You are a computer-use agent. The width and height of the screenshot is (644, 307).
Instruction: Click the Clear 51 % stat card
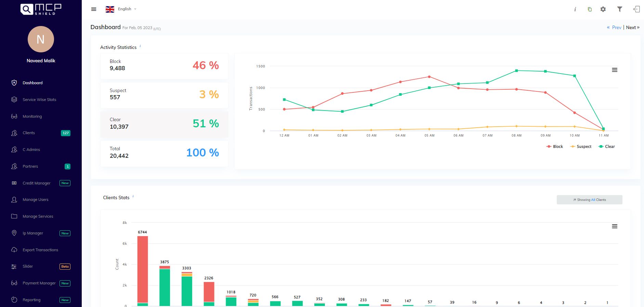coord(164,124)
